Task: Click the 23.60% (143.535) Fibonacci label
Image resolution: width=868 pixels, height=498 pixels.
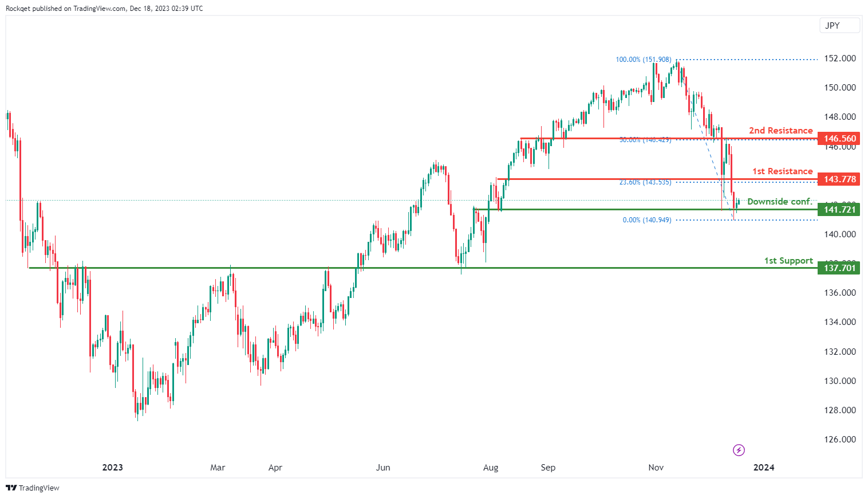Action: tap(645, 182)
